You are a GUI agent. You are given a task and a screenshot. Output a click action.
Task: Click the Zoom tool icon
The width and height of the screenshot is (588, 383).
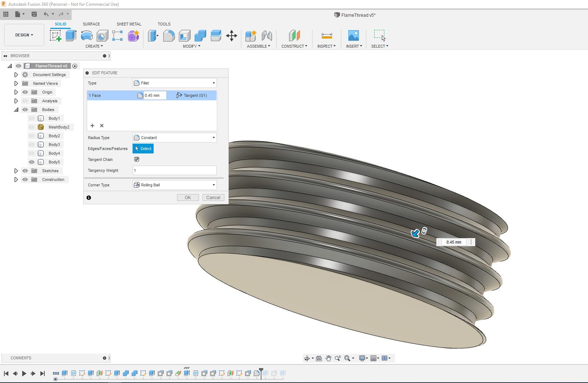click(338, 358)
